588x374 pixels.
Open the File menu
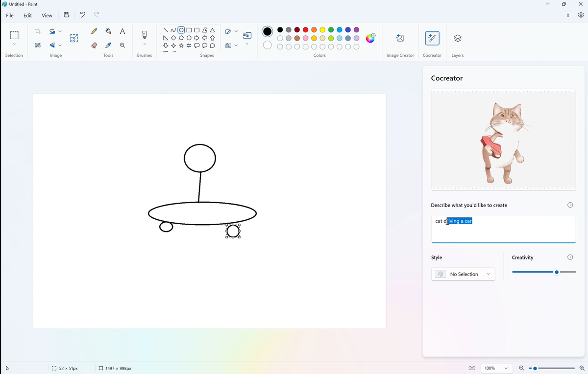tap(10, 15)
